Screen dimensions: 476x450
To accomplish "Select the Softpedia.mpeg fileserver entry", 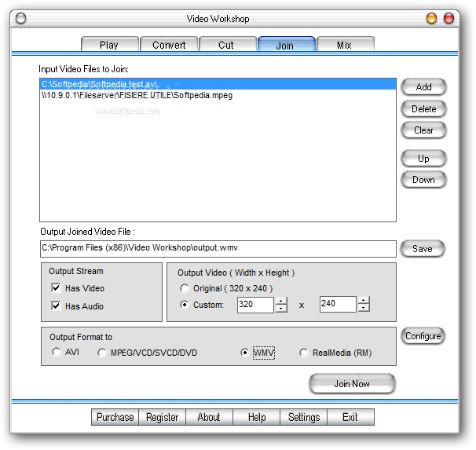I will 218,95.
